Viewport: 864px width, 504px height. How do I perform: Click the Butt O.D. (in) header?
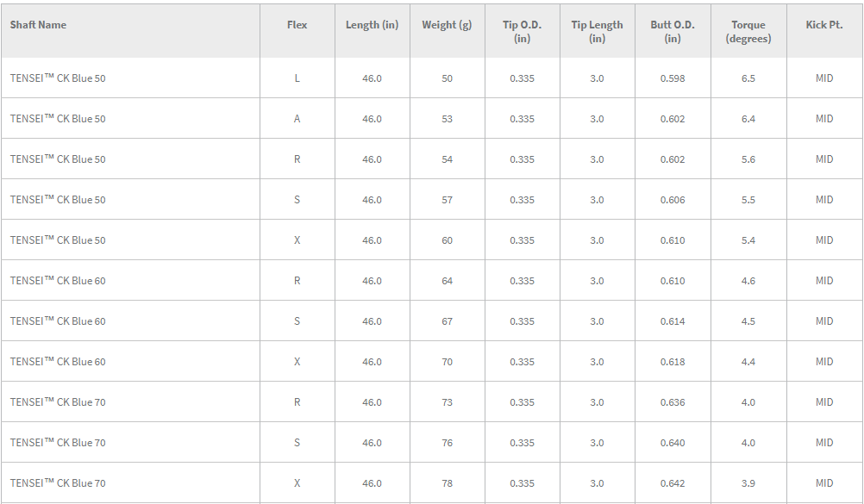pyautogui.click(x=673, y=31)
